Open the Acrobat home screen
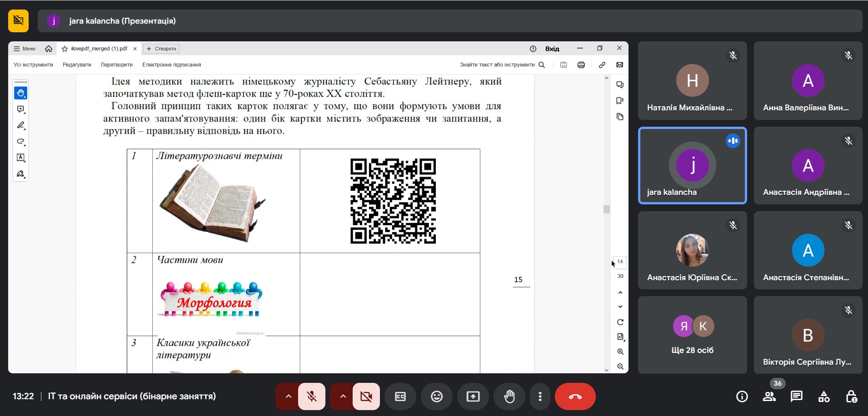 point(49,49)
